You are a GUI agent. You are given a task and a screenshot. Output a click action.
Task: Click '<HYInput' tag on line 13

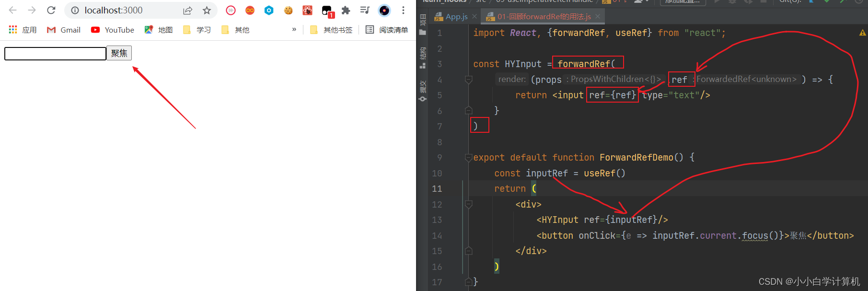[x=557, y=220]
